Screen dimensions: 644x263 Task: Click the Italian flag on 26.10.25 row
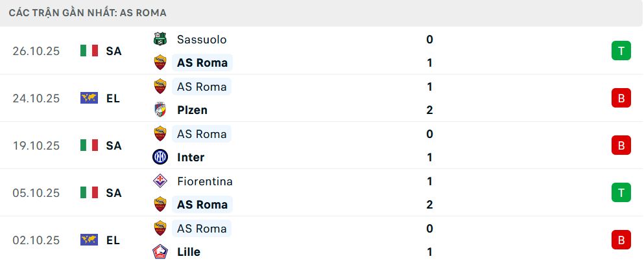[89, 51]
